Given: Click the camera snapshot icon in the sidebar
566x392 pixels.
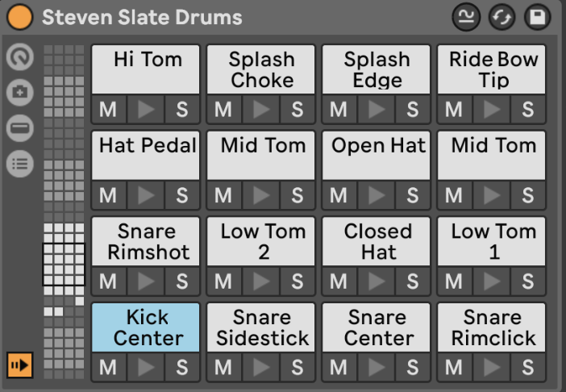Looking at the screenshot, I should (x=19, y=93).
